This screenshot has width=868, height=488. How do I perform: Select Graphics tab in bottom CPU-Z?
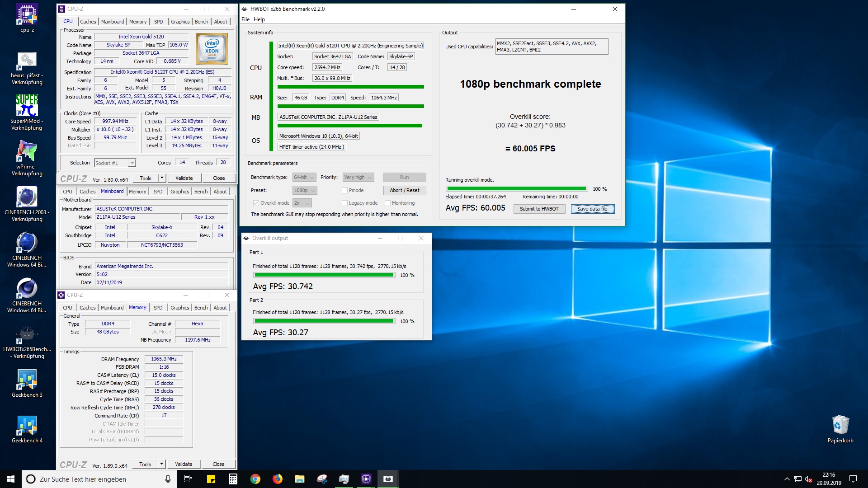point(179,308)
